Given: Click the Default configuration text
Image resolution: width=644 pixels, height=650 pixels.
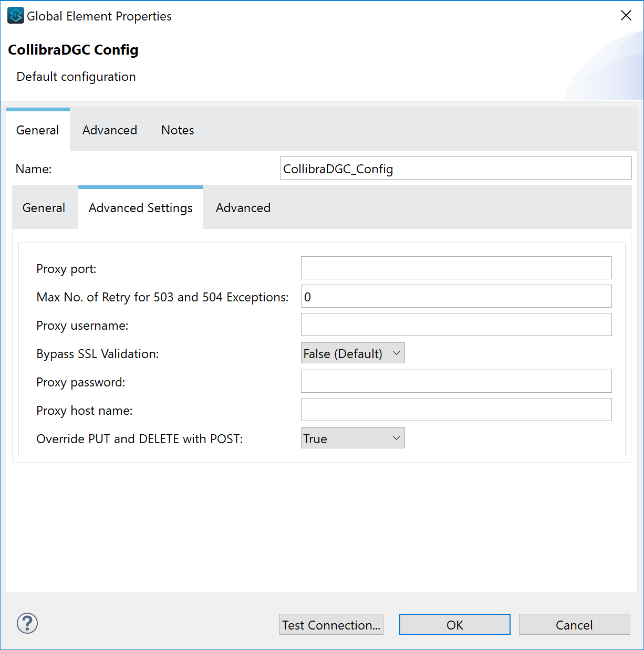Looking at the screenshot, I should [x=76, y=77].
